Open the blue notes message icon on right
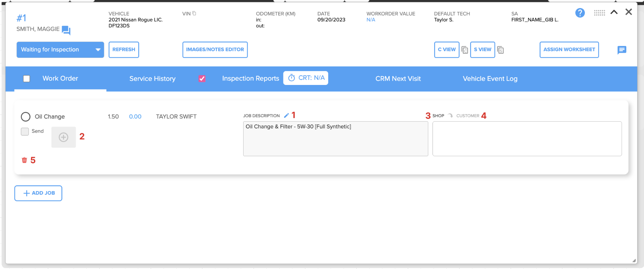The height and width of the screenshot is (269, 644). 622,50
